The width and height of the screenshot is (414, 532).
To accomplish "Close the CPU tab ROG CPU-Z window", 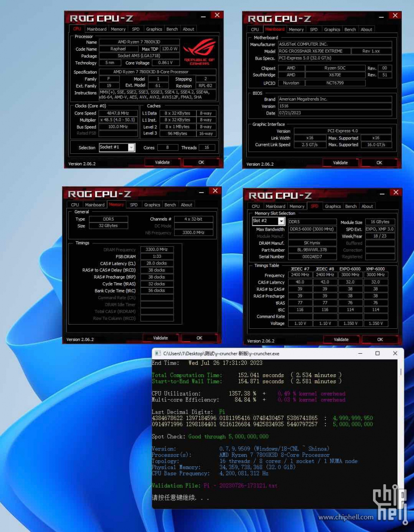I will 217,15.
